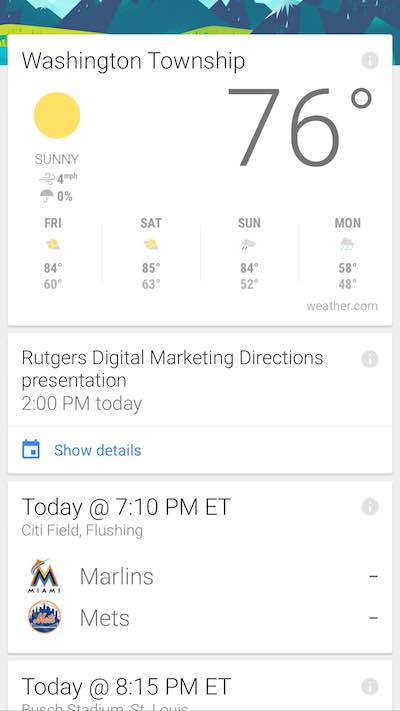Tap Sunday's rain forecast icon

pyautogui.click(x=249, y=245)
